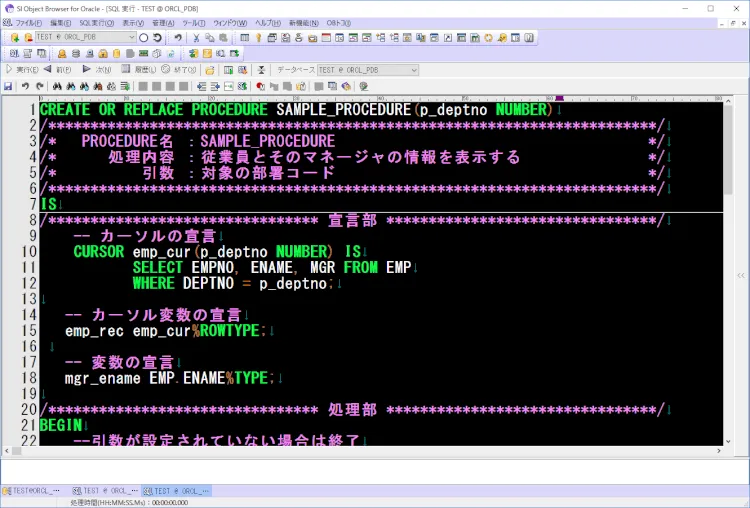The height and width of the screenshot is (508, 750).
Task: Open the 編集(E) menu
Action: (60, 23)
